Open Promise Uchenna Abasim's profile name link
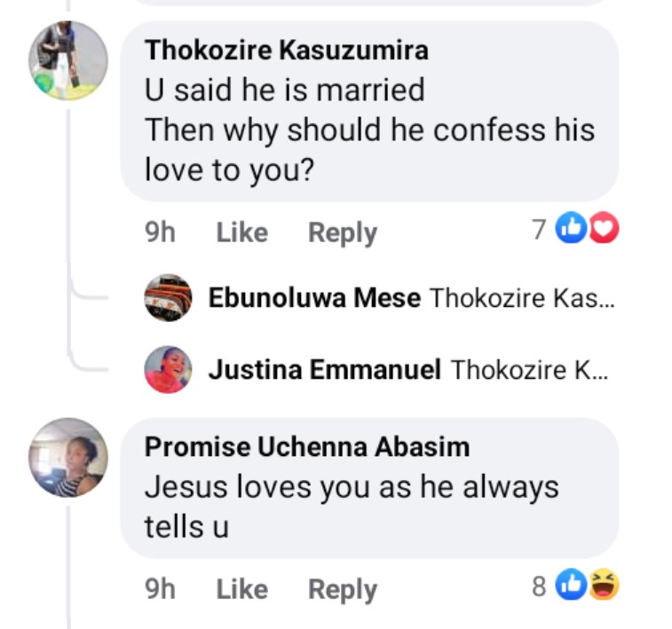 tap(307, 447)
